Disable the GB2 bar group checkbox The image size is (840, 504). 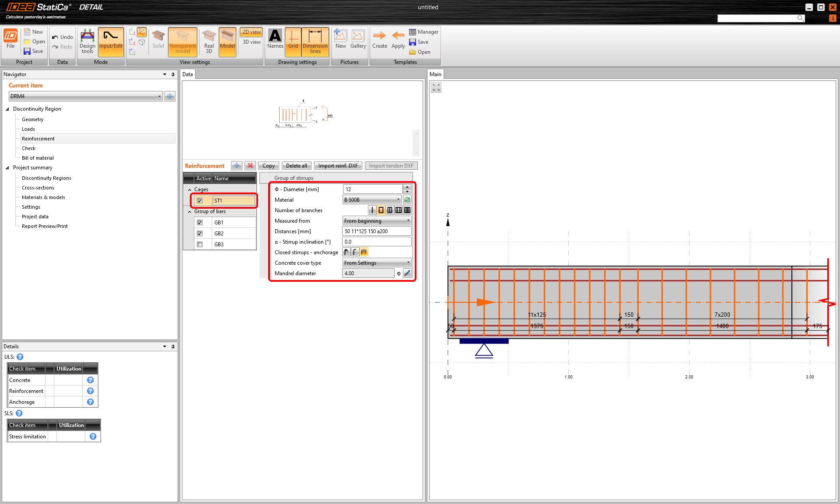pos(200,234)
